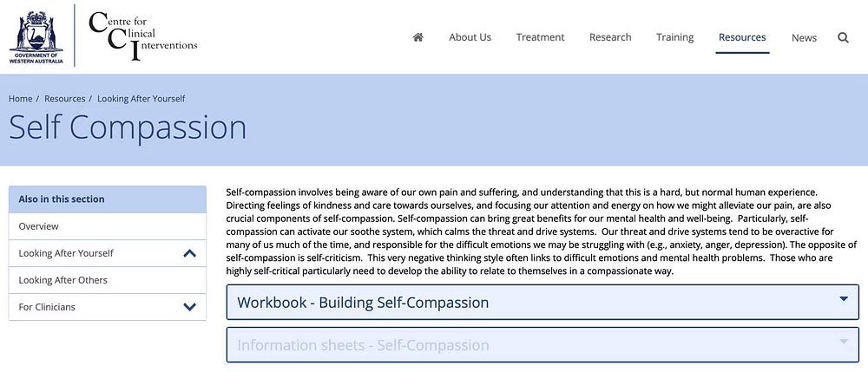The image size is (868, 372).
Task: Click the Workbook - Building Self-Compassion title
Action: pos(363,303)
